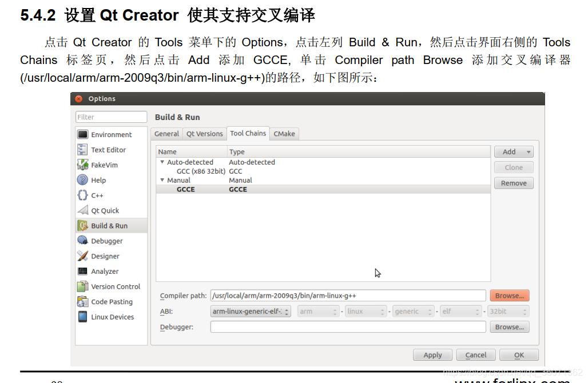Click the Debugger bug icon
Viewport: 588px width, 383px height.
point(82,241)
